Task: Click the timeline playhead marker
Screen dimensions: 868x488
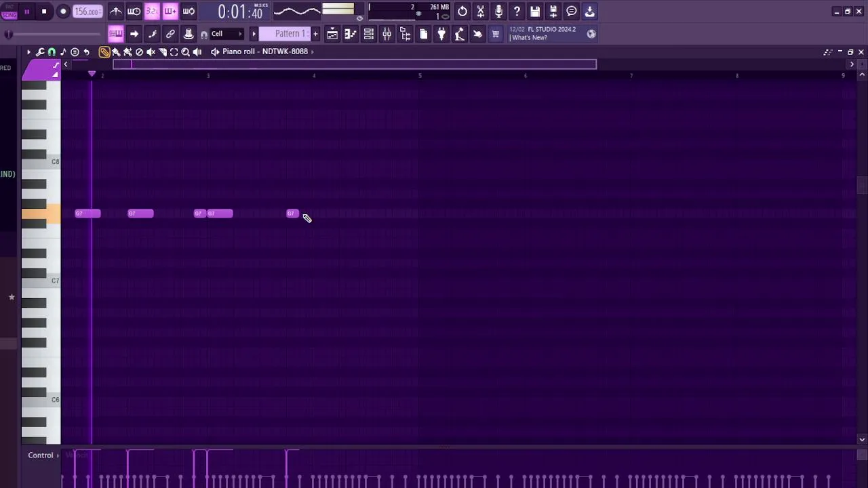Action: point(92,73)
